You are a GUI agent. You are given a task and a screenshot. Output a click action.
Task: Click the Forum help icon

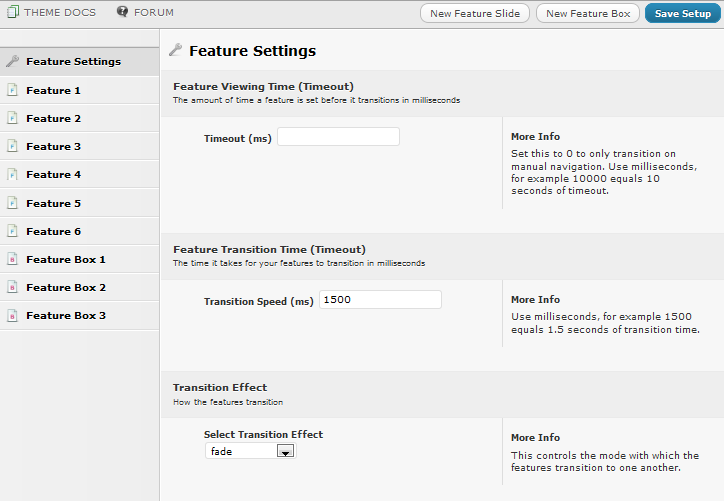coord(122,12)
